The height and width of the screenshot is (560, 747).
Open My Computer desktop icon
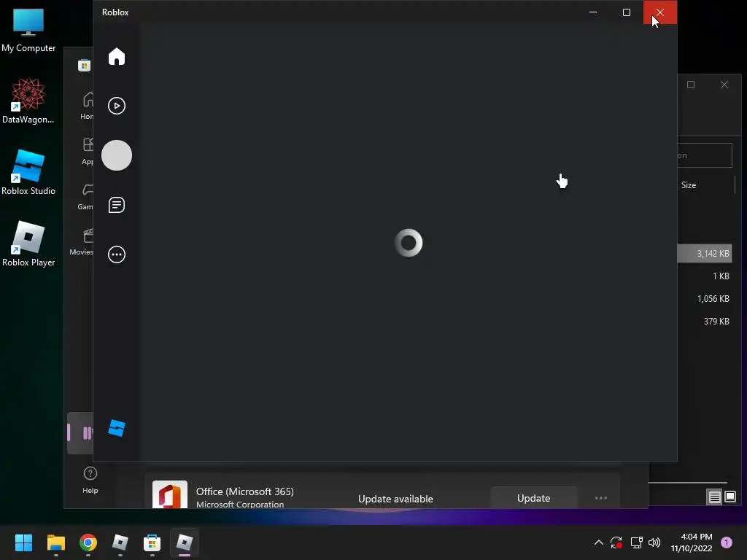(28, 29)
